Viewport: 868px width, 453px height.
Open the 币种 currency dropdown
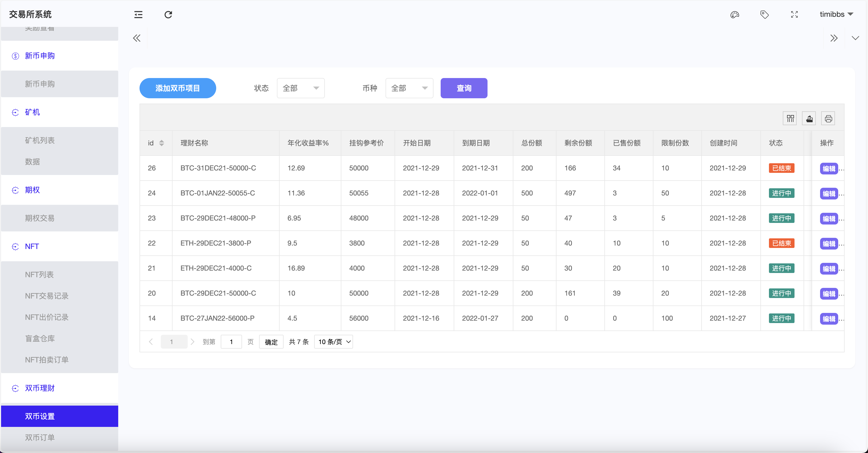click(409, 88)
